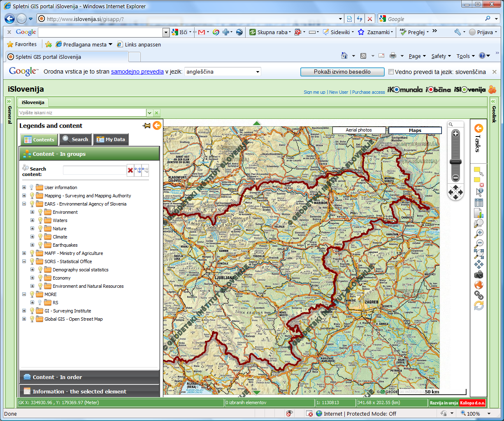
Task: Expand the Economy tree node
Action: click(x=32, y=278)
